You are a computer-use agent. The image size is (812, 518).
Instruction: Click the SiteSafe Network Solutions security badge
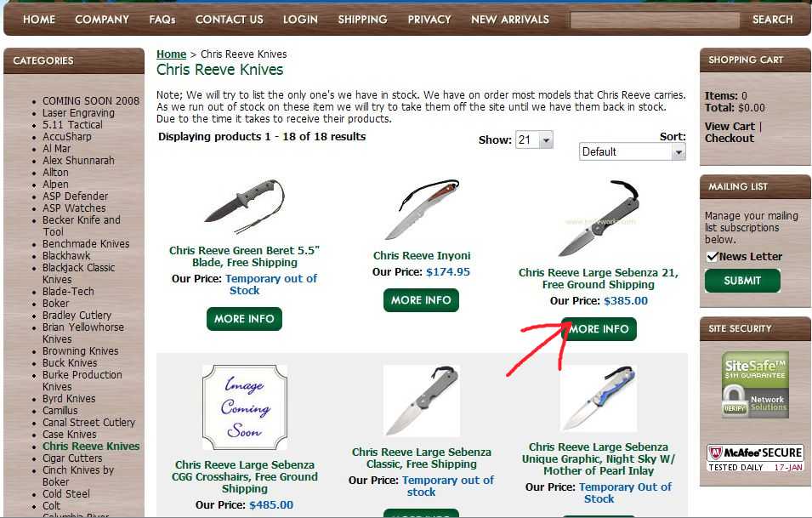(x=755, y=384)
